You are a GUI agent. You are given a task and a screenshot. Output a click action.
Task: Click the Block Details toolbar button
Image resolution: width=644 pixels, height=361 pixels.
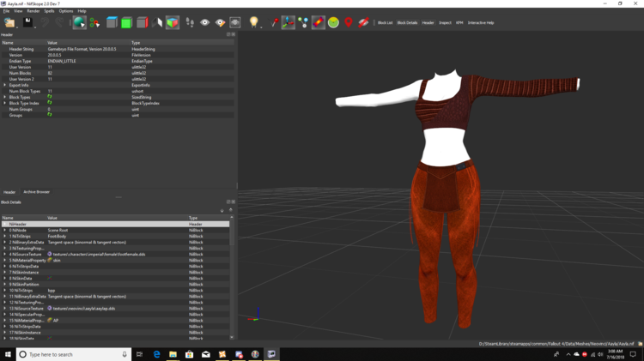coord(407,23)
